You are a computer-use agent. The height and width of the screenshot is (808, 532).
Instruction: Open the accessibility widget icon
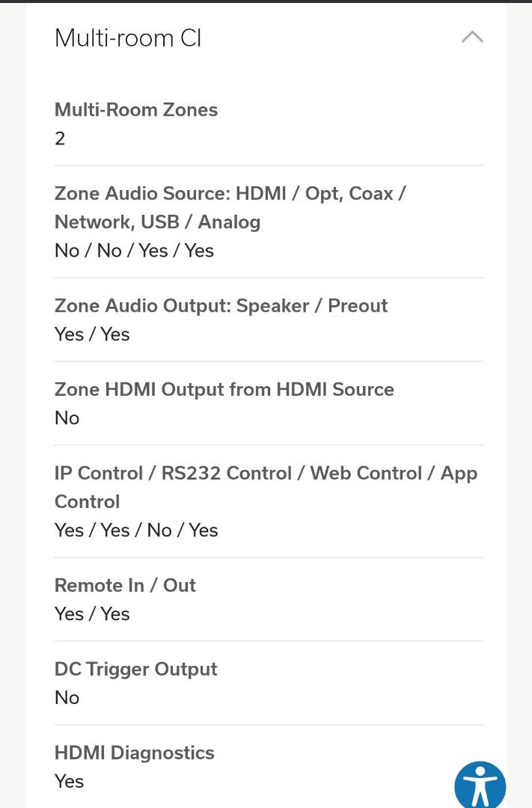(480, 786)
